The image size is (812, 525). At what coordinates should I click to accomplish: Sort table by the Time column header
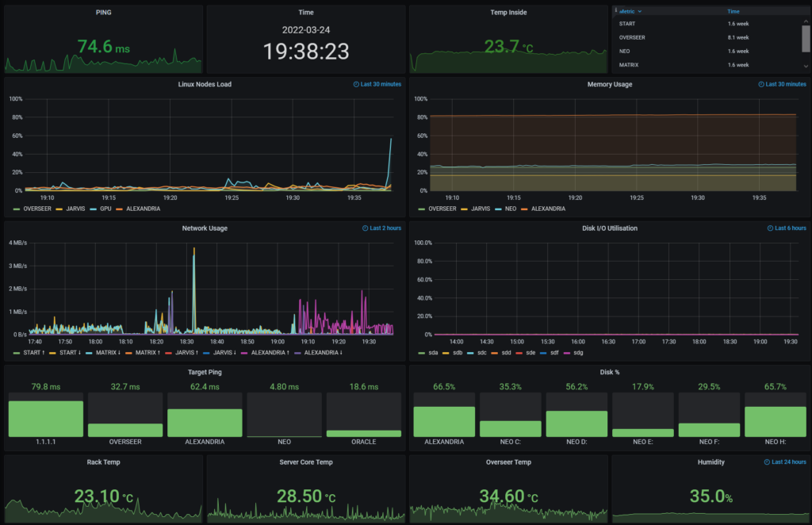[x=733, y=12]
